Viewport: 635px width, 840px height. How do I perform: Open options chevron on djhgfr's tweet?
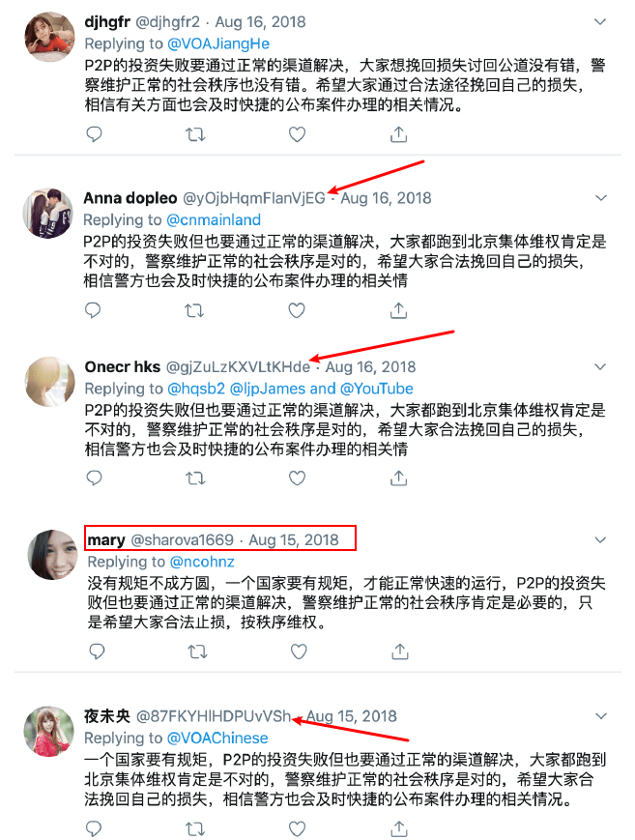tap(600, 22)
